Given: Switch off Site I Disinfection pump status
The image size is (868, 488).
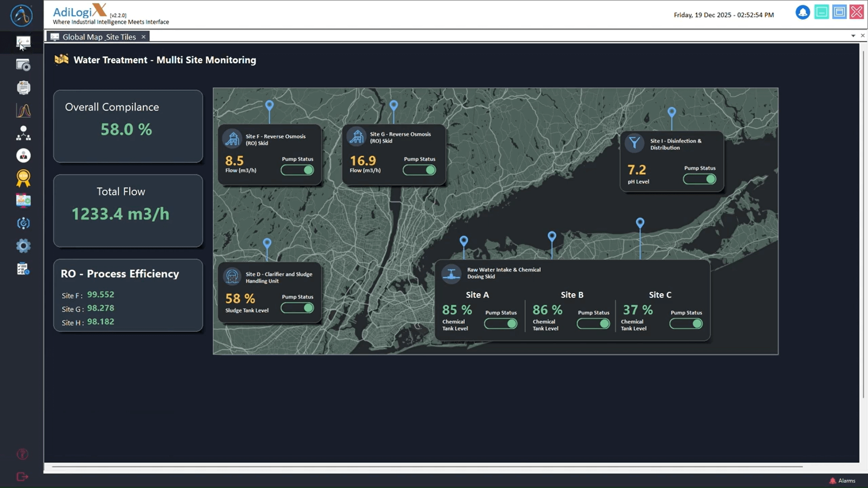Looking at the screenshot, I should tap(699, 179).
